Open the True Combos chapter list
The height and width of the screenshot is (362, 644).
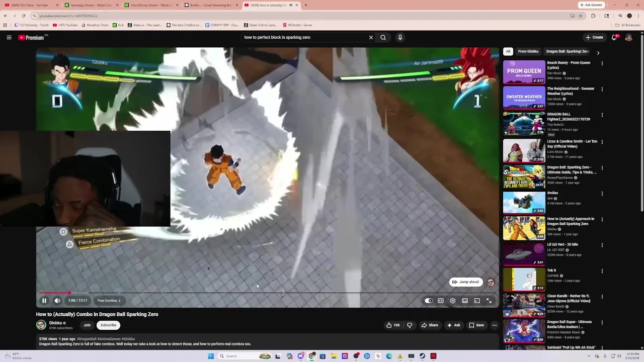[x=109, y=301]
